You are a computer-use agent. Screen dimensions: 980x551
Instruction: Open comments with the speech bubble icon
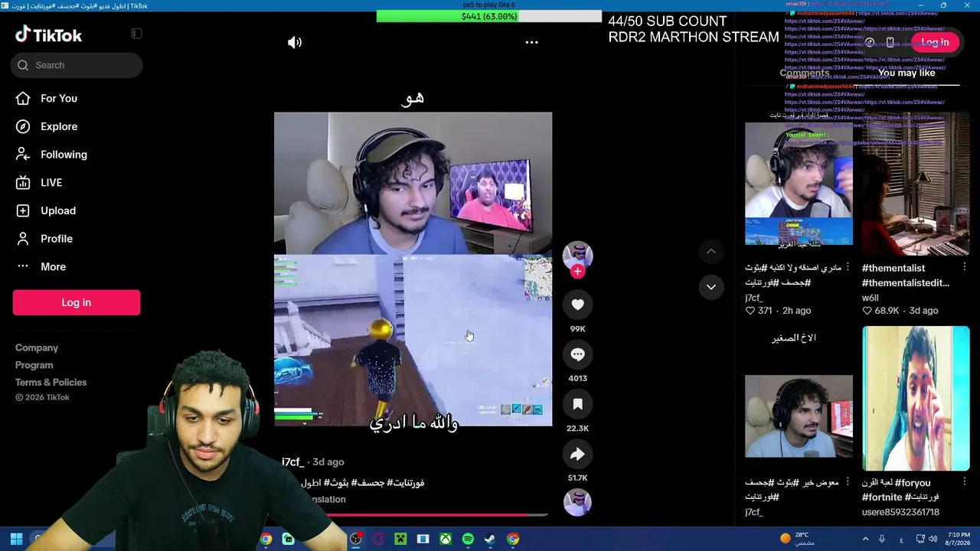(x=577, y=354)
